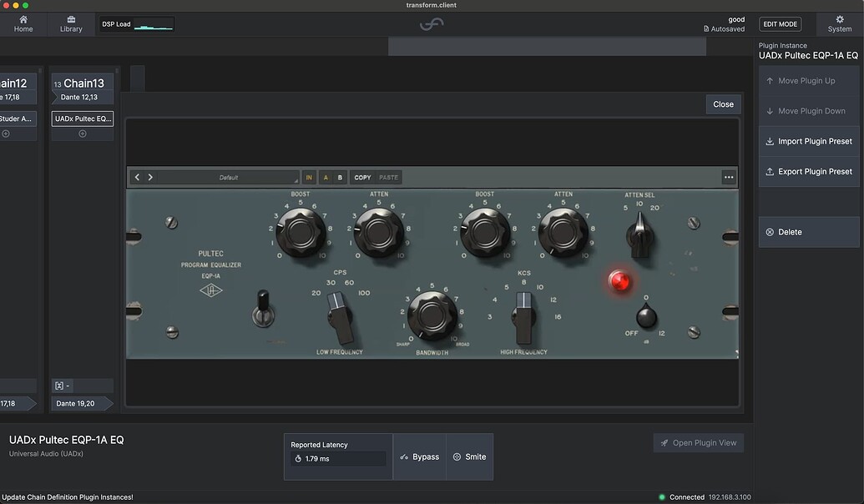Click the low-frequency BOOST knob
The height and width of the screenshot is (504, 864).
(301, 232)
